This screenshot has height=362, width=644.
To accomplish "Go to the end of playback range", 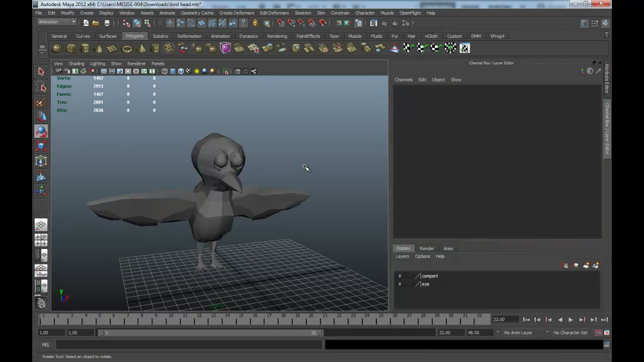I will tap(604, 320).
